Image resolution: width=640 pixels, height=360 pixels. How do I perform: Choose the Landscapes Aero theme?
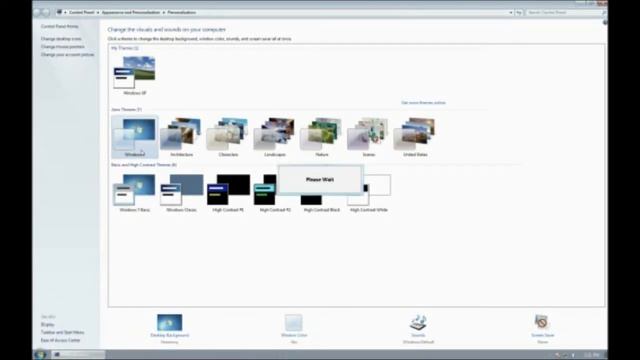[275, 137]
